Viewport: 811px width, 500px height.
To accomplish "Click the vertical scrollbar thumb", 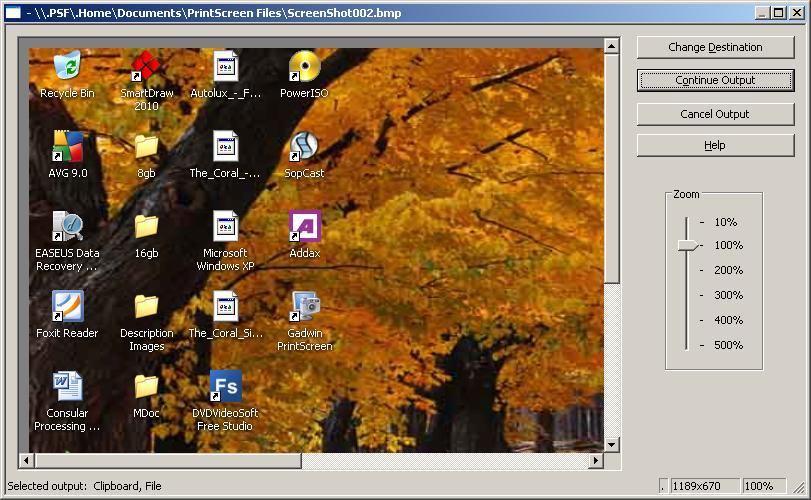I will tap(612, 168).
